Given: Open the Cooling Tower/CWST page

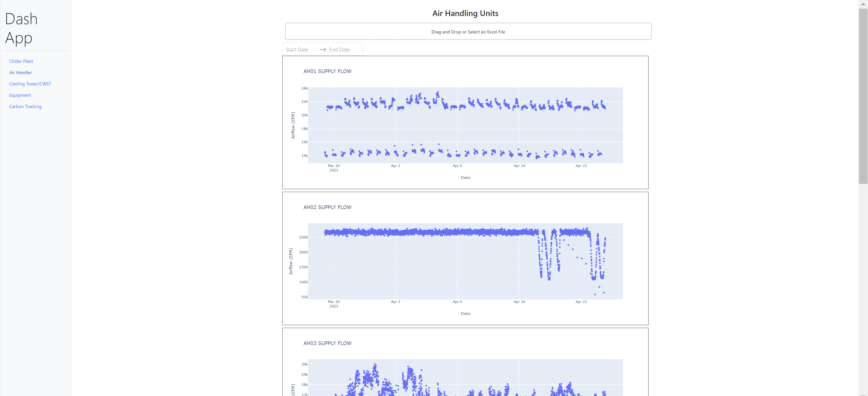Looking at the screenshot, I should pos(30,84).
